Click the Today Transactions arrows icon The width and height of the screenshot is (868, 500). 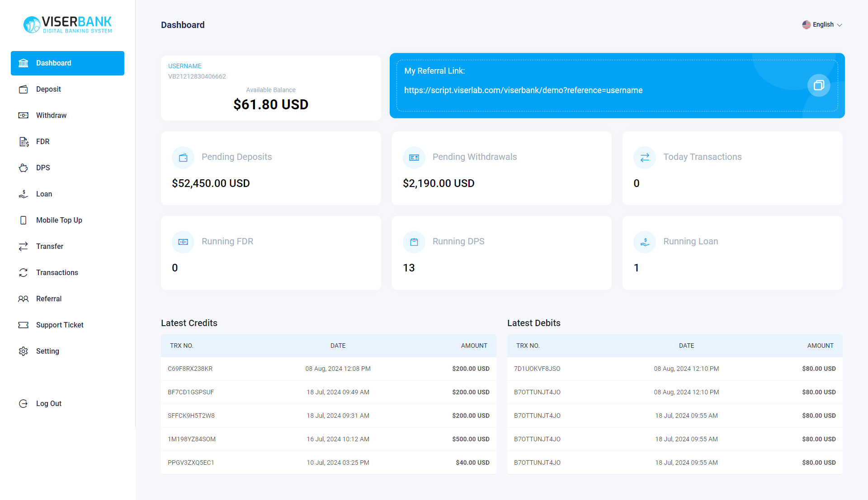[645, 158]
